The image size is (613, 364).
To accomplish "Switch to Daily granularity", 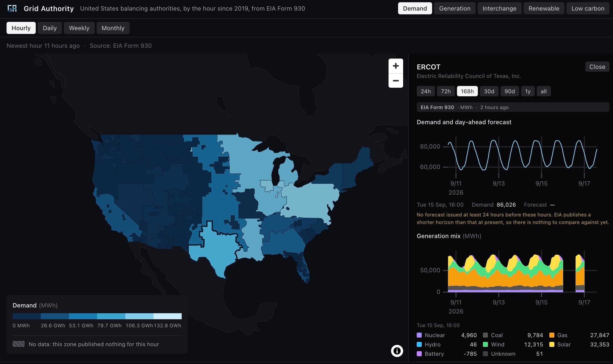I will (50, 28).
